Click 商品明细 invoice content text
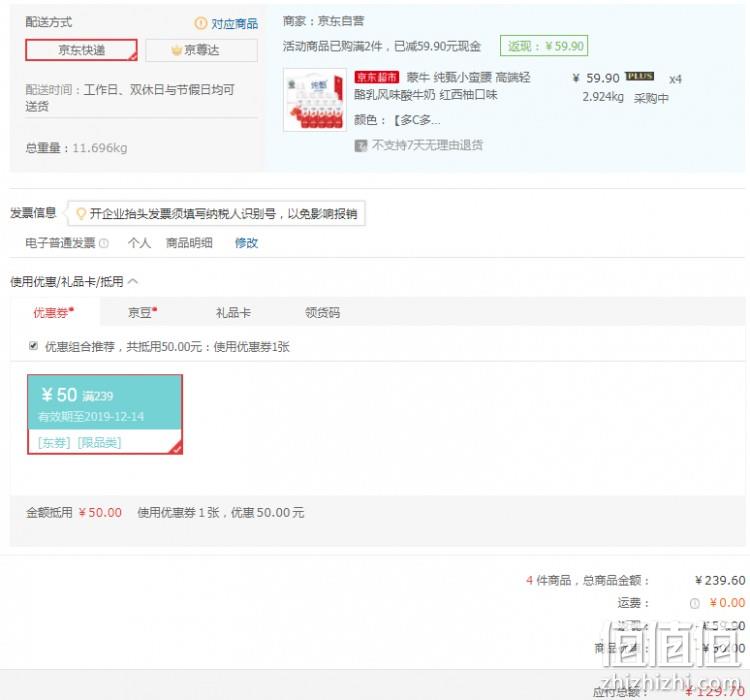The width and height of the screenshot is (750, 700). [x=189, y=243]
